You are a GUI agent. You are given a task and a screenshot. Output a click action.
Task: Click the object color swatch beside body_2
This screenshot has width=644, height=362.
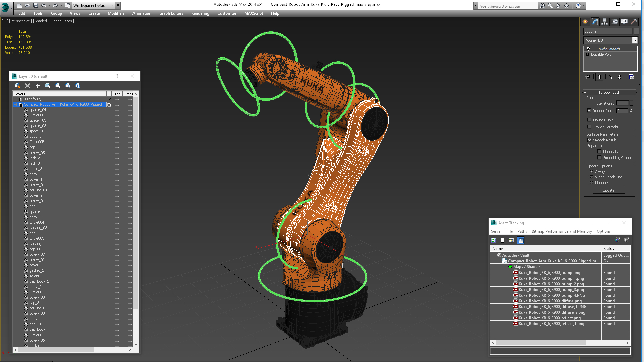pyautogui.click(x=636, y=31)
